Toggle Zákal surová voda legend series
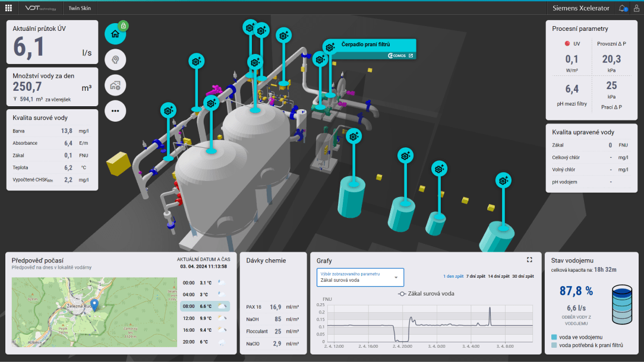644x362 pixels. tap(426, 293)
